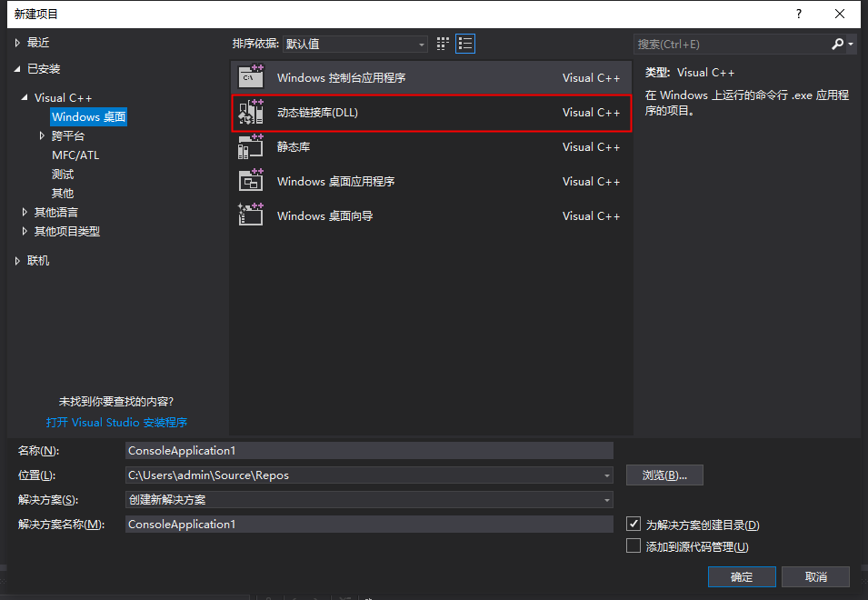Click the search magnifier icon

click(838, 44)
